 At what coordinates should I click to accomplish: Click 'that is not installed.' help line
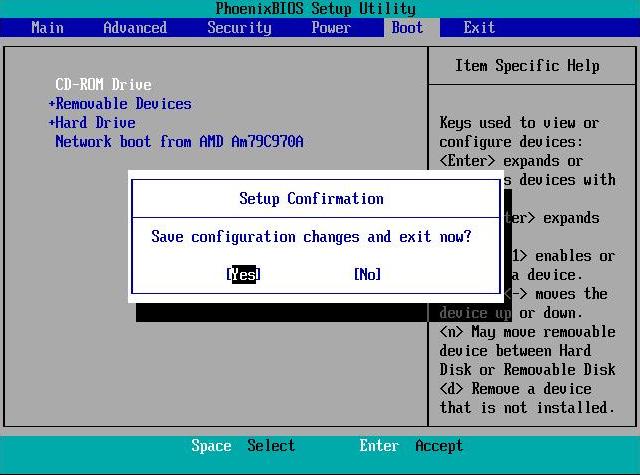[527, 407]
